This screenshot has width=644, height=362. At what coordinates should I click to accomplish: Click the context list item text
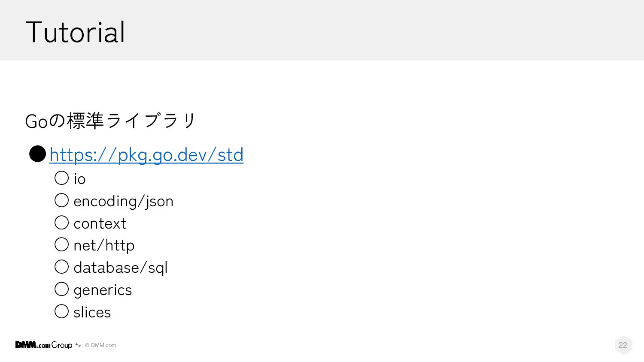tap(100, 223)
